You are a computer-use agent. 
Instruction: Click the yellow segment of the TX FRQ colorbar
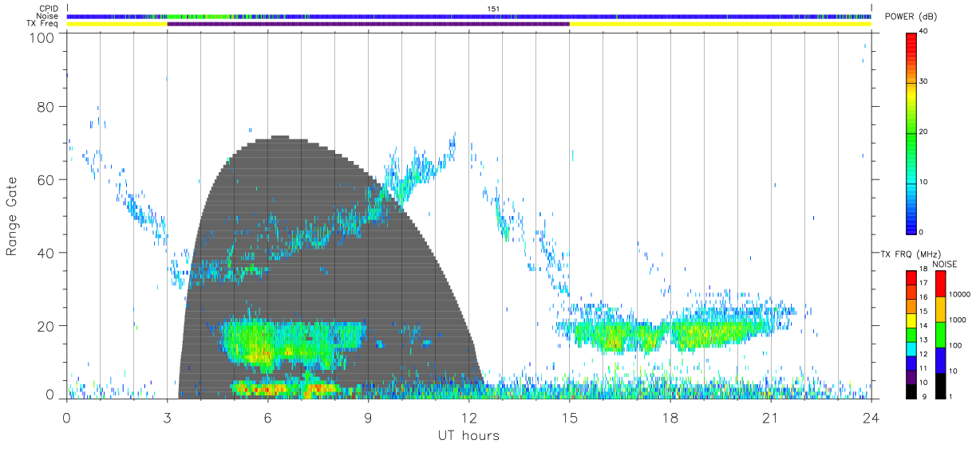[911, 320]
